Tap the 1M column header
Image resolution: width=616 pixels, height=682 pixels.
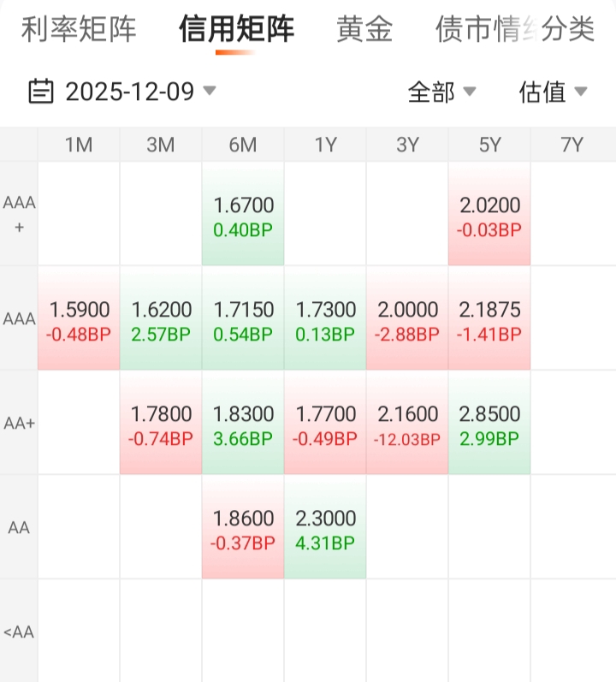click(79, 145)
